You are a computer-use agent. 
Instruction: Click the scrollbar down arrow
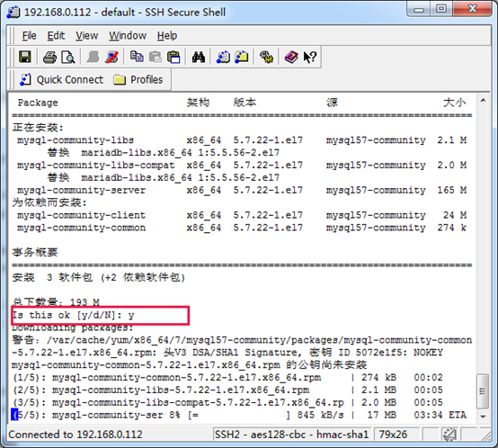[483, 417]
